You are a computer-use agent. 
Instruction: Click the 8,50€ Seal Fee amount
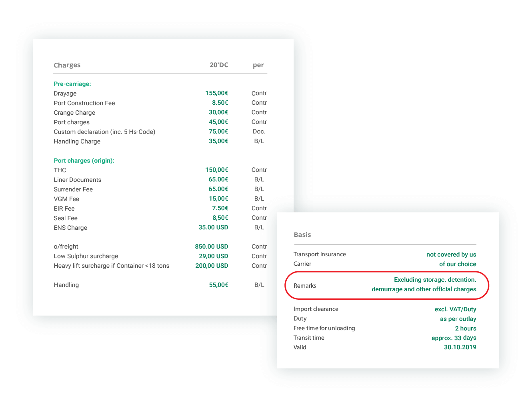[x=220, y=218]
